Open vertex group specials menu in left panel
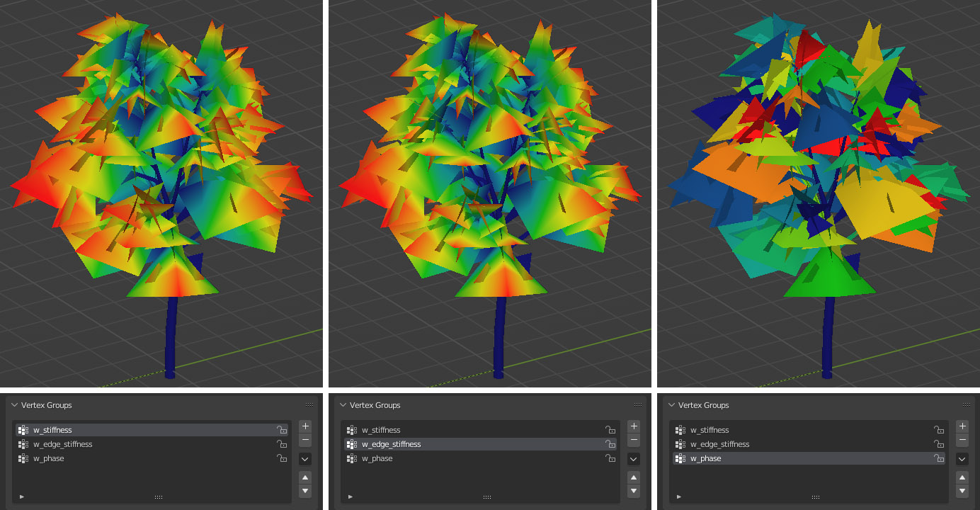 pos(305,459)
